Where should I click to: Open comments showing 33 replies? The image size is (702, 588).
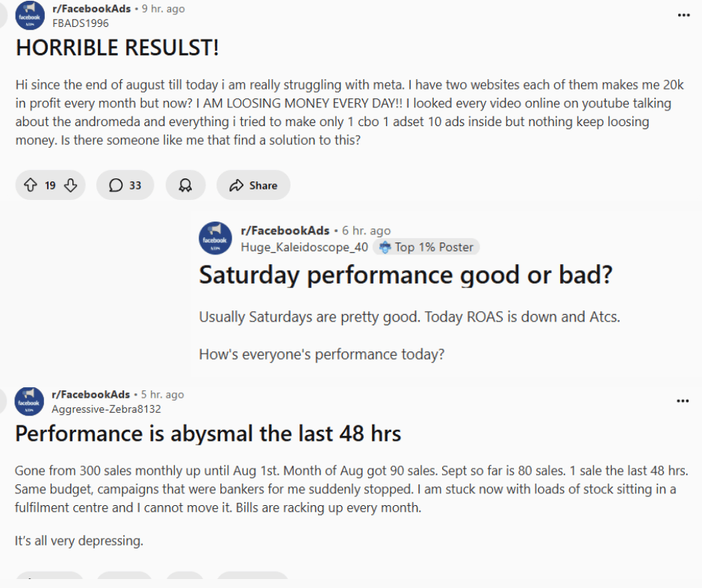[x=125, y=185]
